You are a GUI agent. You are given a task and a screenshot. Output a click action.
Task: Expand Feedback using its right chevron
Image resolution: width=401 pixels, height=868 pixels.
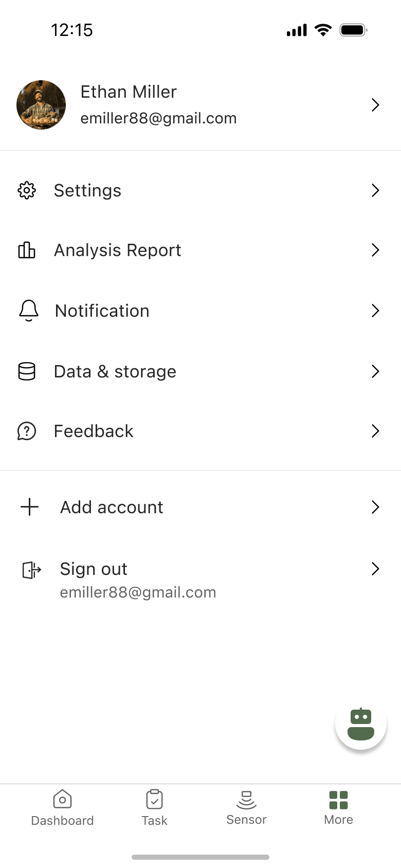coord(375,431)
